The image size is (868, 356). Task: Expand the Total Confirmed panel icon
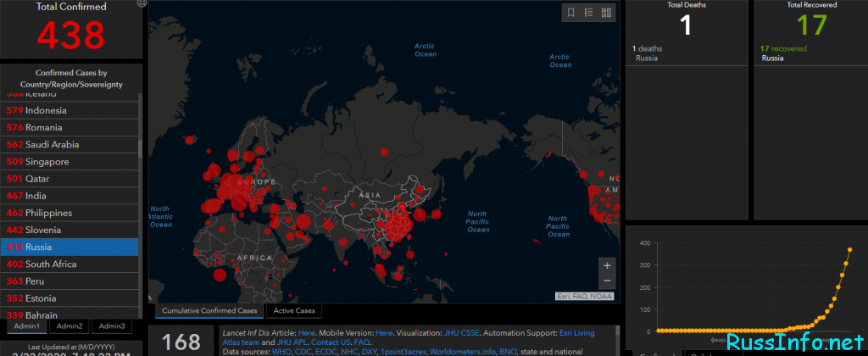pyautogui.click(x=142, y=3)
